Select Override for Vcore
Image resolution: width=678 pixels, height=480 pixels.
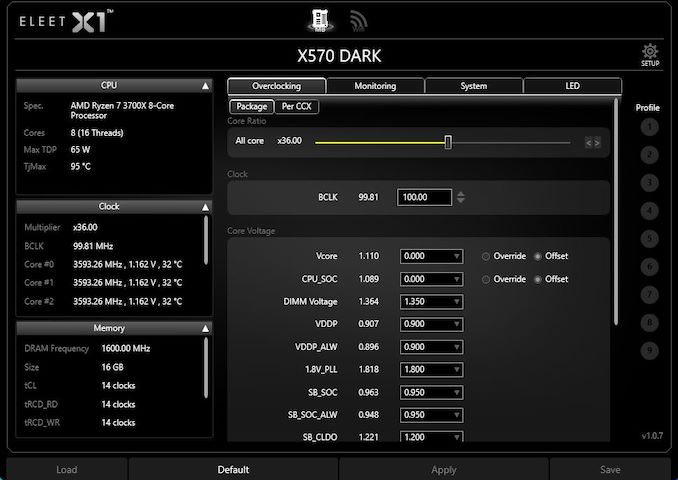504,256
